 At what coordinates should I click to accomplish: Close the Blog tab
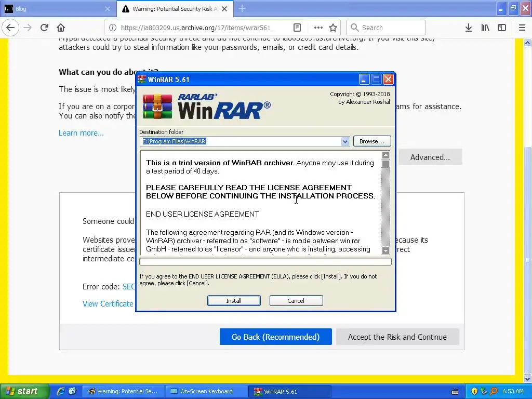(x=108, y=9)
